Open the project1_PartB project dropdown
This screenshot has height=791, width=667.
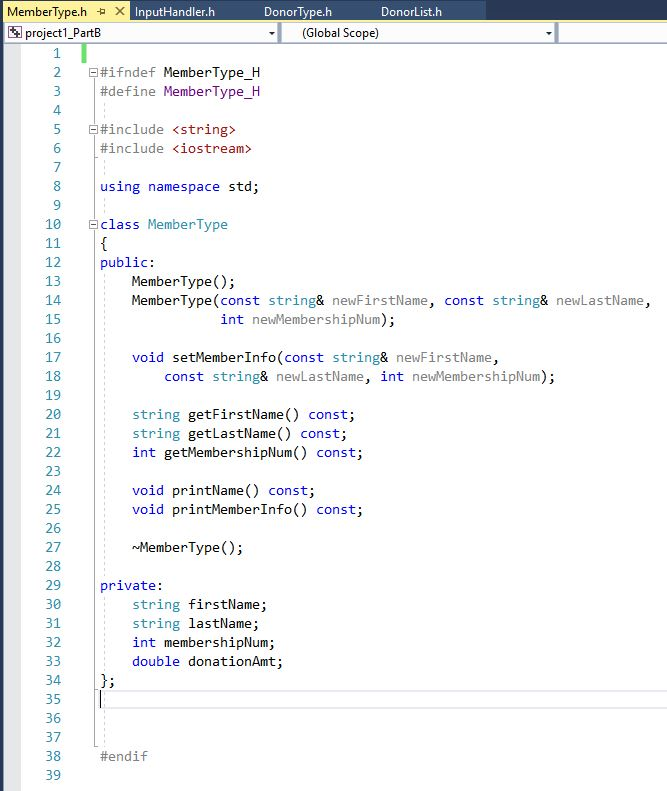point(271,33)
